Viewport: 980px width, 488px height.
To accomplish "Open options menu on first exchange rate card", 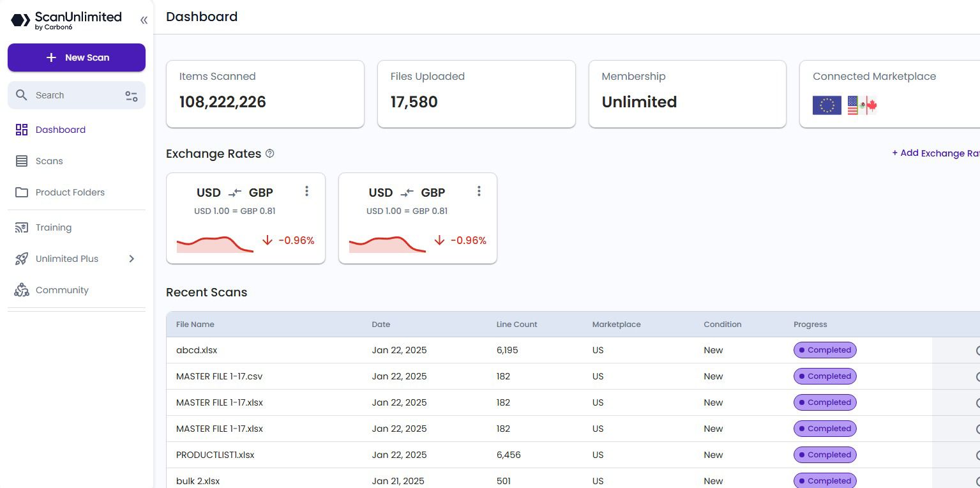I will click(306, 191).
